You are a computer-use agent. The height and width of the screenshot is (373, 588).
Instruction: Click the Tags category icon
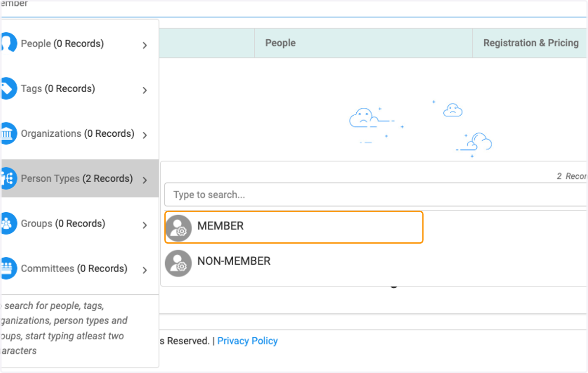click(9, 88)
